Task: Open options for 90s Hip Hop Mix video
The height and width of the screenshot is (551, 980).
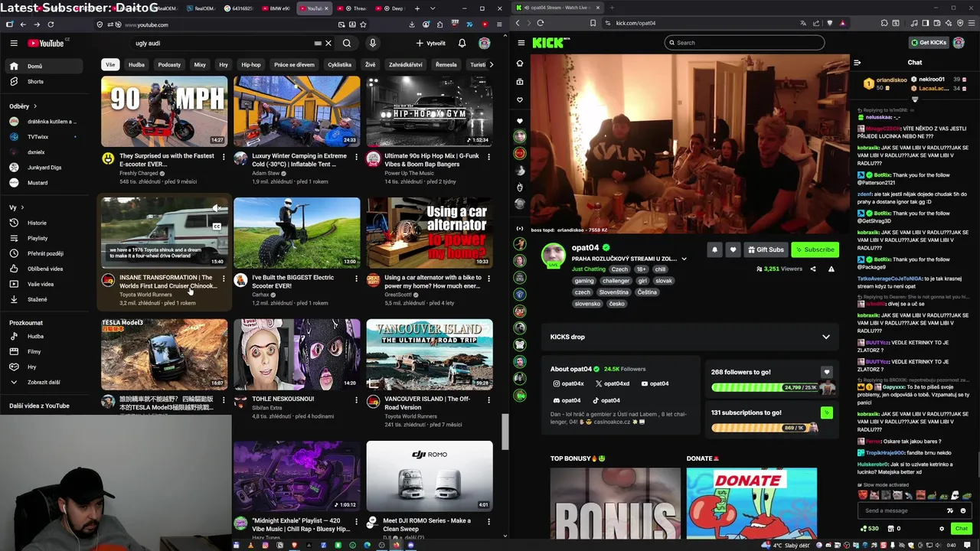Action: click(488, 156)
